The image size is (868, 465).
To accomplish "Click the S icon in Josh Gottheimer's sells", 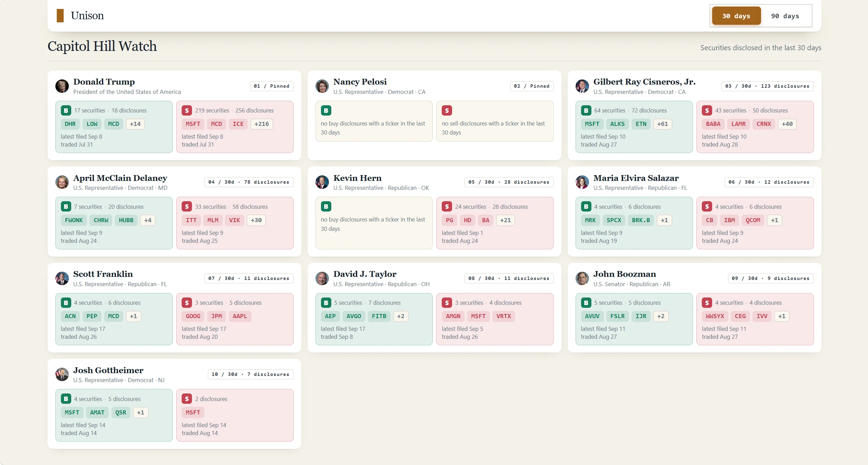I will click(187, 399).
